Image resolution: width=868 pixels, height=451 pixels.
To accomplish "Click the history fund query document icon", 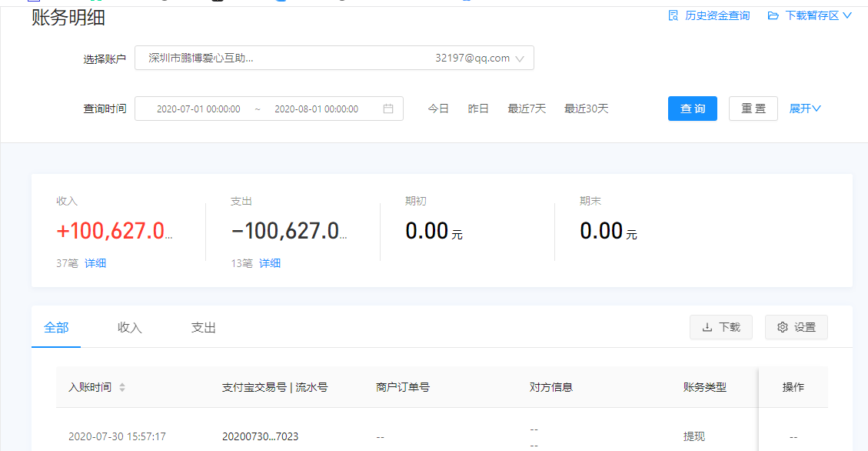I will (x=673, y=15).
